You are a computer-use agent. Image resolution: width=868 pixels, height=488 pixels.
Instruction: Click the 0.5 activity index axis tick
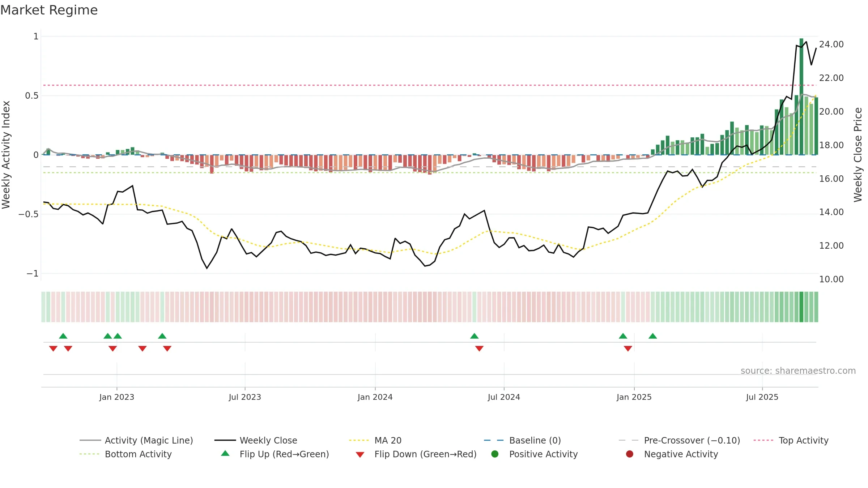31,95
